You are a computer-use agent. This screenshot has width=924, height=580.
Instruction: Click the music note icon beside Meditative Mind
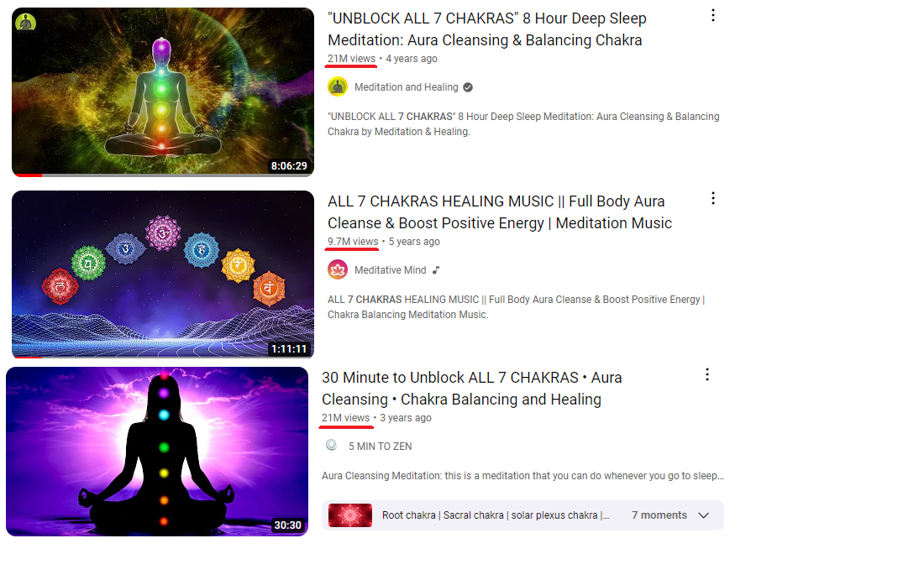pyautogui.click(x=436, y=270)
